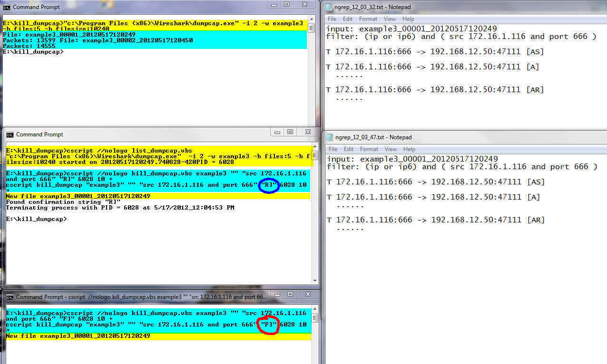Click scroll-down arrow in middle Command Prompt
The image size is (607, 364).
click(314, 280)
